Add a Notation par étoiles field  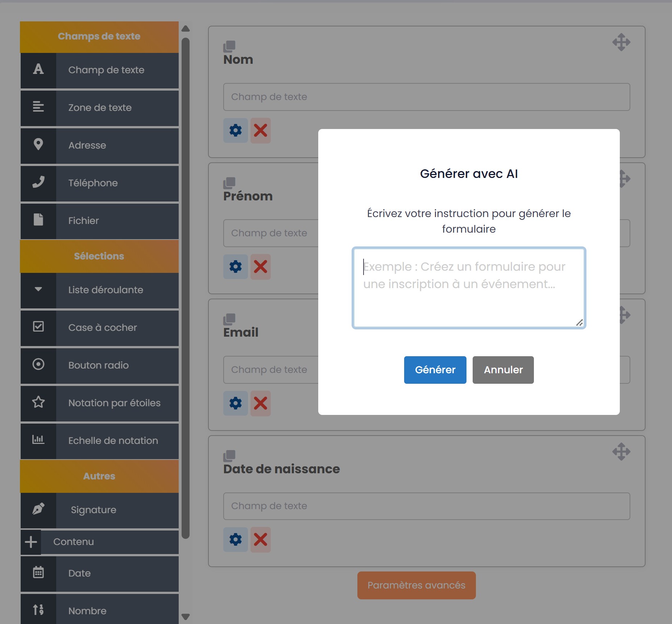[x=99, y=403]
